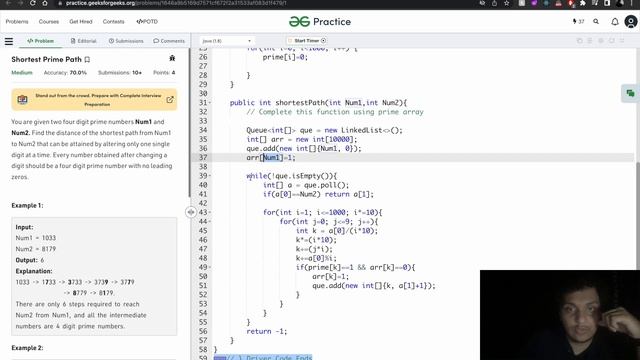This screenshot has height=360, width=640.
Task: Click the 'if(a[0]==Num2) return a[1];' line
Action: point(318,194)
